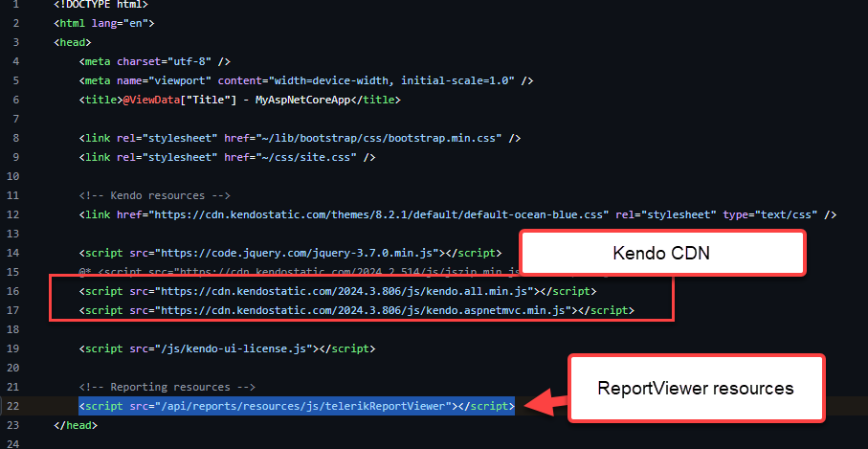868x449 pixels.
Task: Click line number 21 in the gutter
Action: (x=13, y=387)
